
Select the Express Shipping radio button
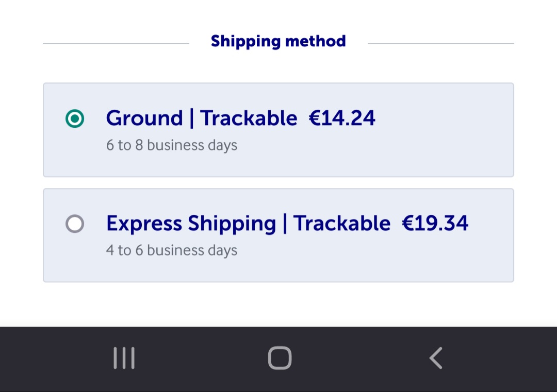coord(75,224)
